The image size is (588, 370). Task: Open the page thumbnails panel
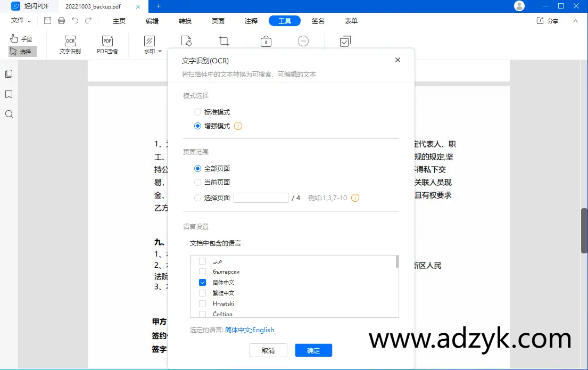click(x=9, y=73)
